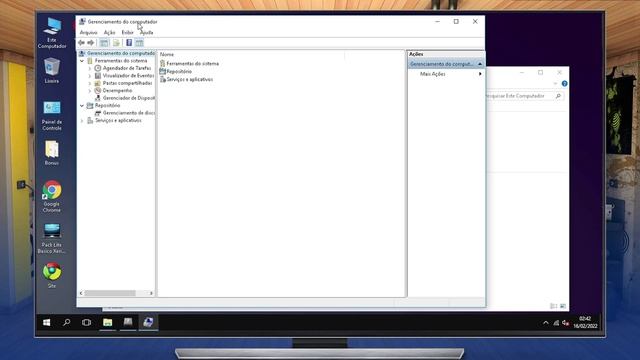Click the help icon in the Explorer window
Image resolution: width=640 pixels, height=360 pixels.
coord(564,84)
